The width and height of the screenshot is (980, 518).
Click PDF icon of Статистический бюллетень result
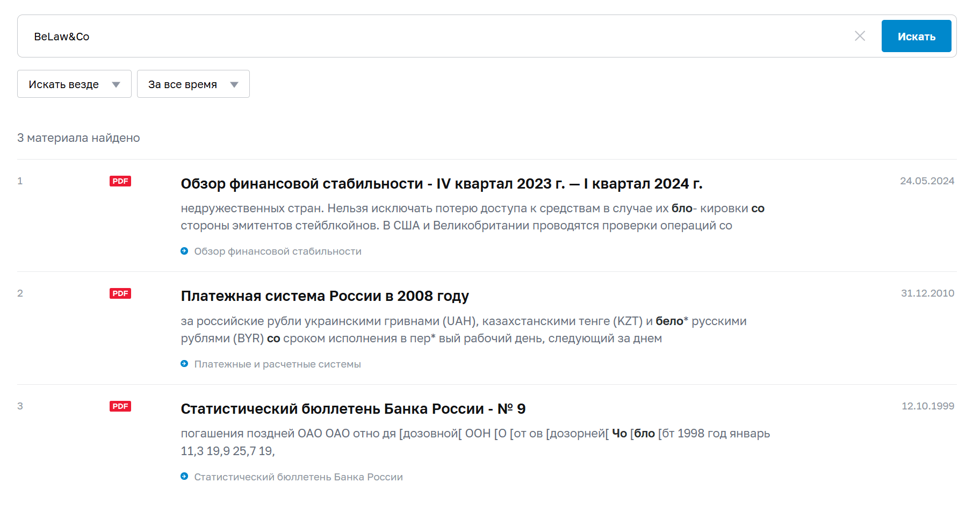pos(120,406)
